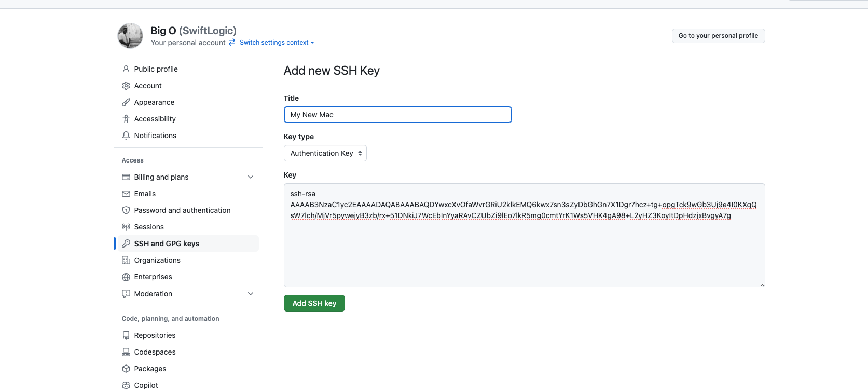Click the Accessibility figure icon
The height and width of the screenshot is (392, 868).
pyautogui.click(x=126, y=119)
